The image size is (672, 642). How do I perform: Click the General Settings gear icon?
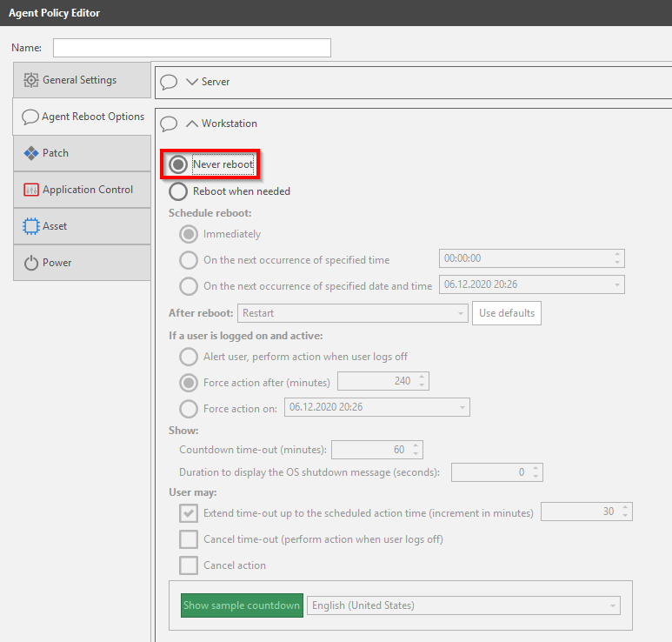(x=30, y=80)
